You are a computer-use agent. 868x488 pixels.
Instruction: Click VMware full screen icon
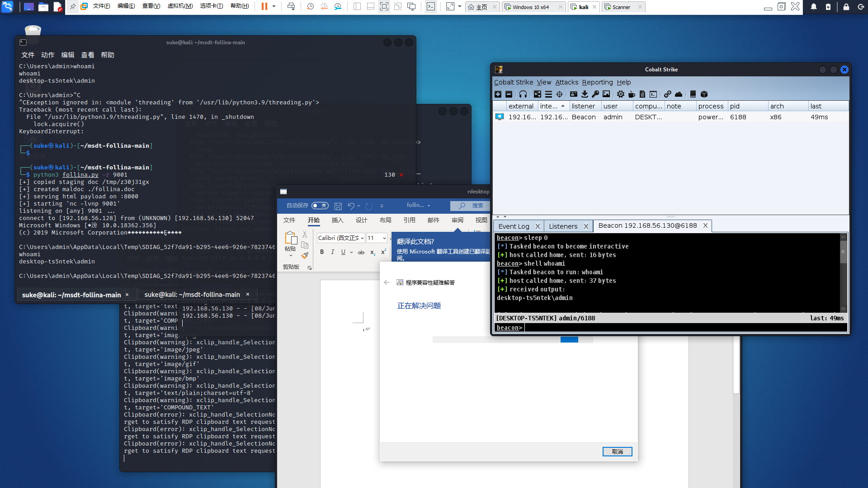384,7
